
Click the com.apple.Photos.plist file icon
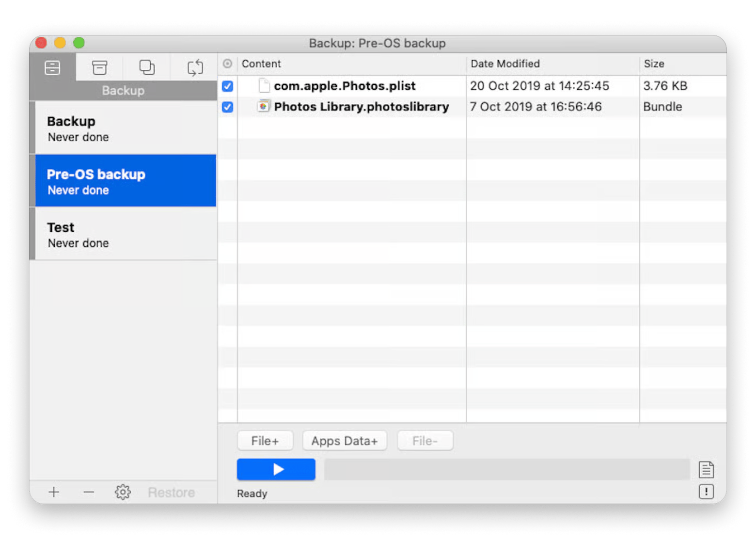coord(264,86)
